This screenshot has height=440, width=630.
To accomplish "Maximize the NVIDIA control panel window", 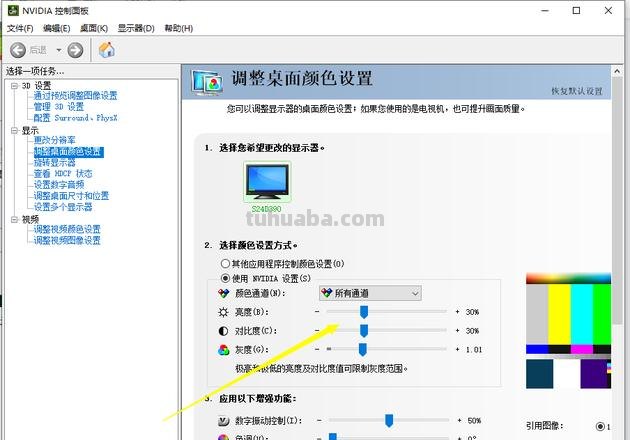I will click(576, 10).
